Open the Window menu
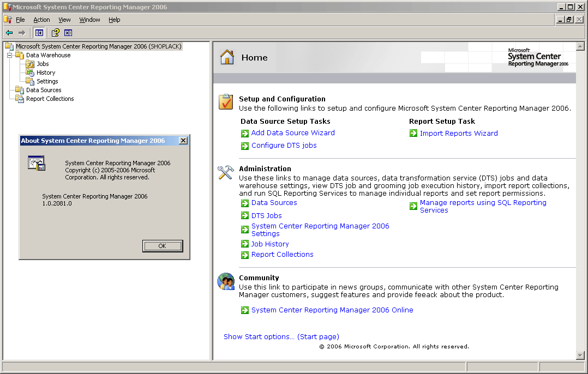The image size is (588, 374). [x=89, y=20]
